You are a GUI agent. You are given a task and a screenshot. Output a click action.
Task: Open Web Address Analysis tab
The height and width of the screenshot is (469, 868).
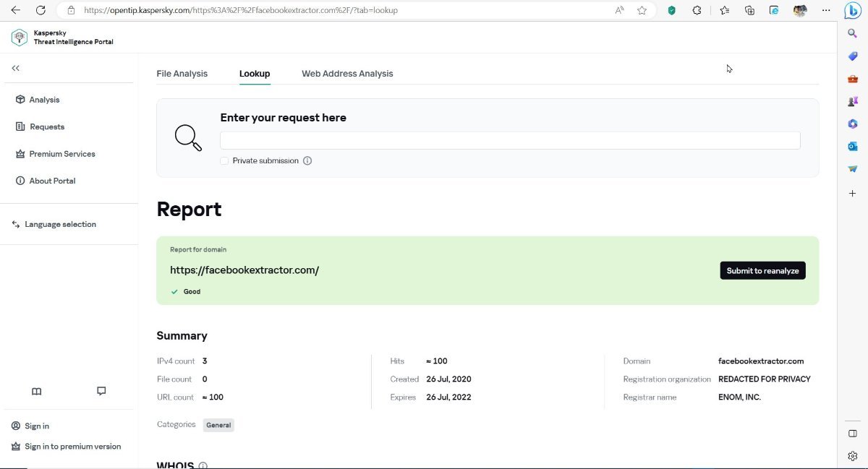pos(348,74)
